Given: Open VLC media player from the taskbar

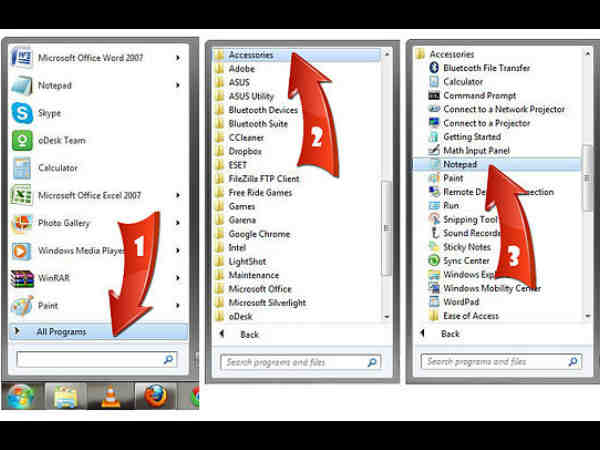Looking at the screenshot, I should pyautogui.click(x=110, y=396).
